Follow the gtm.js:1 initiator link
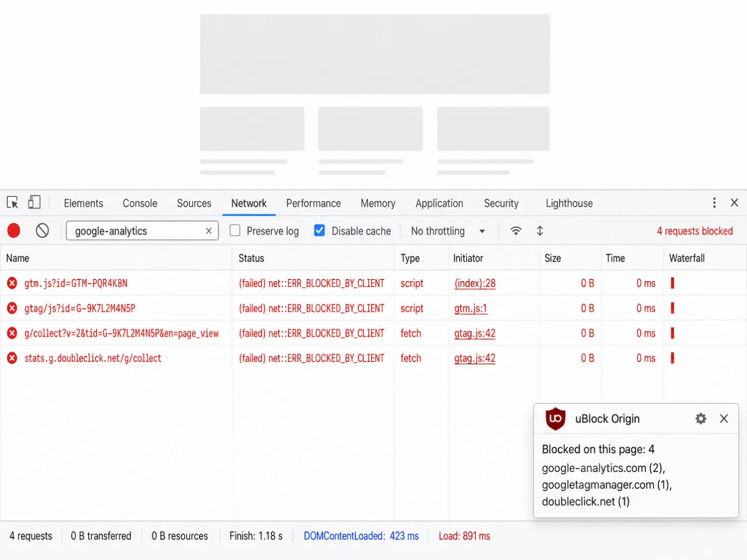This screenshot has height=560, width=747. point(471,308)
